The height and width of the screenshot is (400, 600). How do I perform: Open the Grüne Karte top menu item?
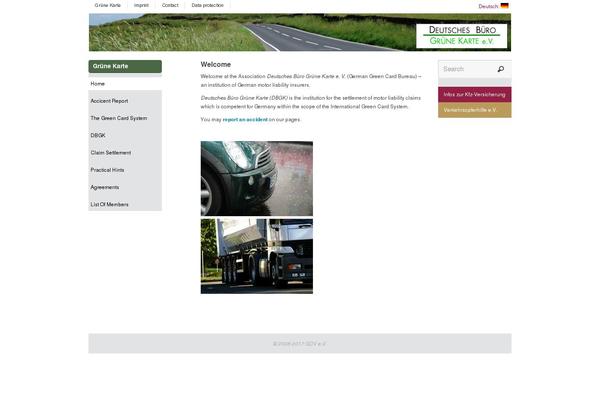coord(108,6)
